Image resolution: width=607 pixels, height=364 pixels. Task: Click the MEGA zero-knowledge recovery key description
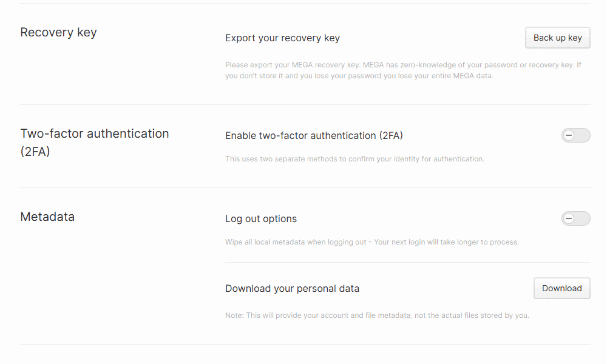click(403, 64)
